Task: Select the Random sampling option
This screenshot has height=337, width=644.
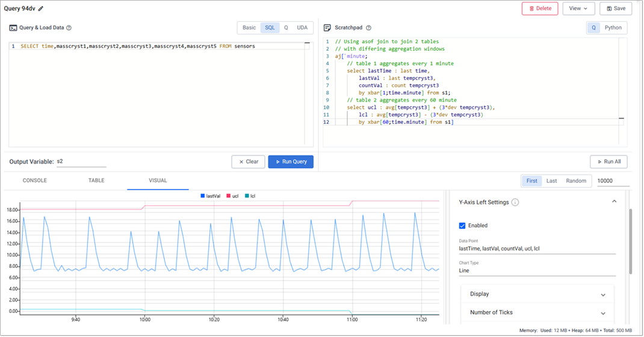Action: pyautogui.click(x=575, y=181)
